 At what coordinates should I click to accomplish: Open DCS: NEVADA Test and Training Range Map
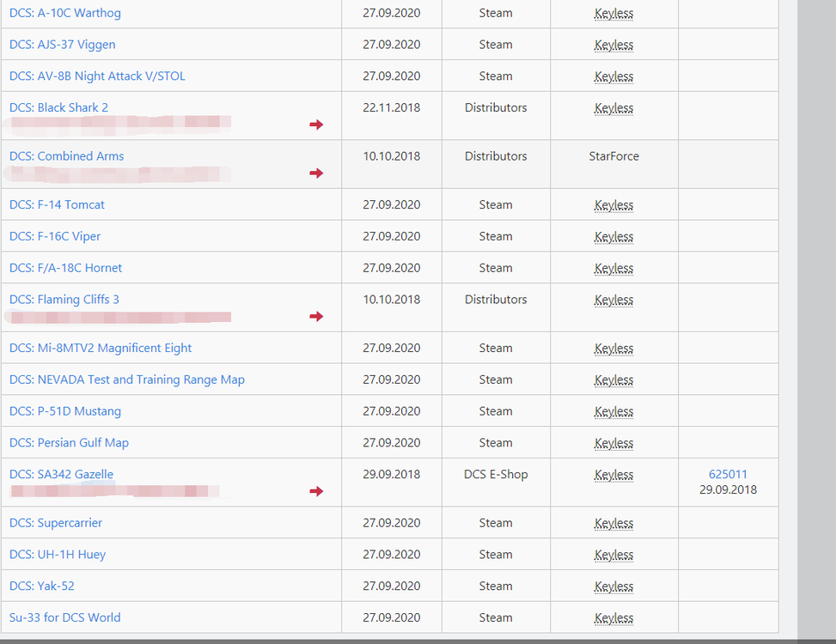[127, 380]
